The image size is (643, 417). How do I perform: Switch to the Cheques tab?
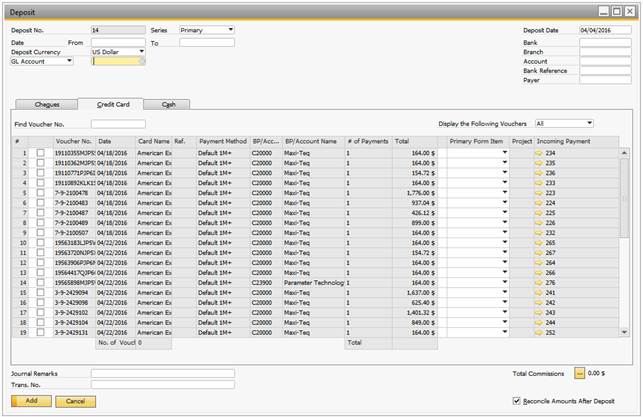[47, 105]
